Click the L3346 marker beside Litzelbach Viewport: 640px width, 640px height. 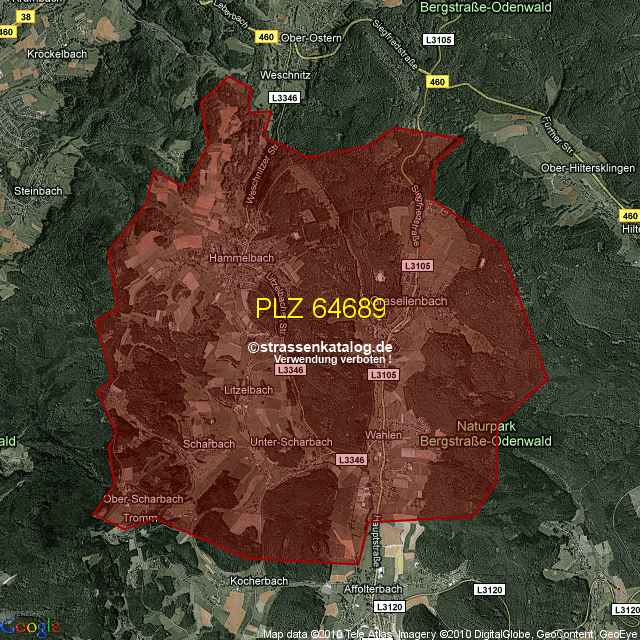click(x=288, y=370)
